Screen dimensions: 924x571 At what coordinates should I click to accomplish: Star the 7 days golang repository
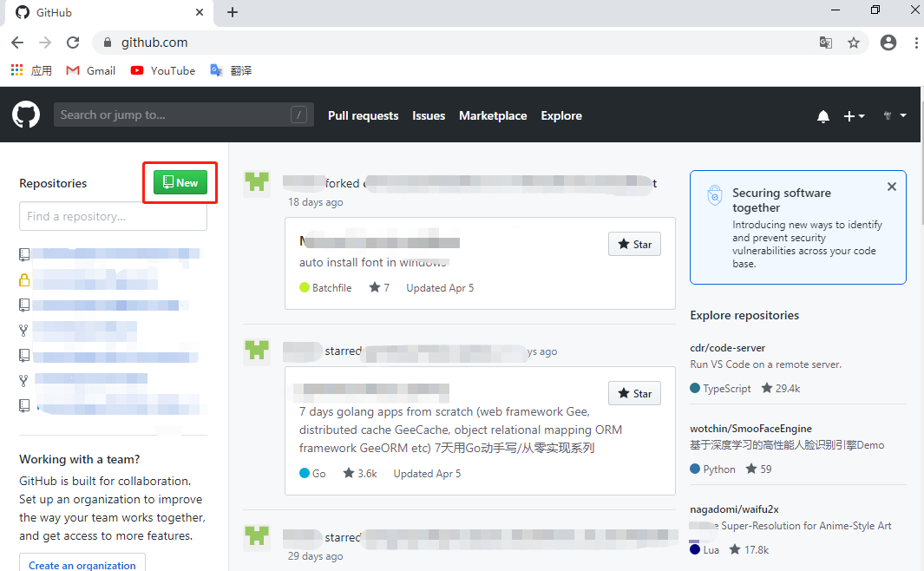pos(635,393)
